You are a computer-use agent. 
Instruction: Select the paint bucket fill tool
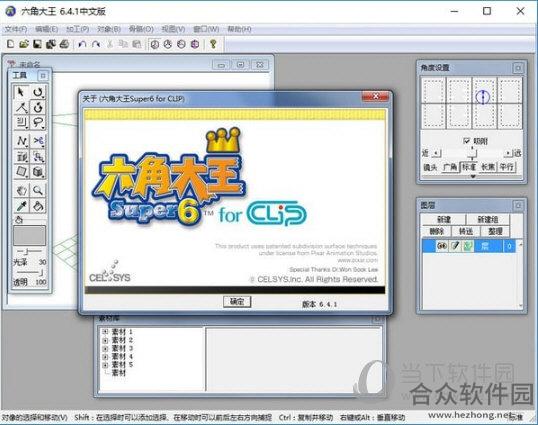tap(38, 206)
